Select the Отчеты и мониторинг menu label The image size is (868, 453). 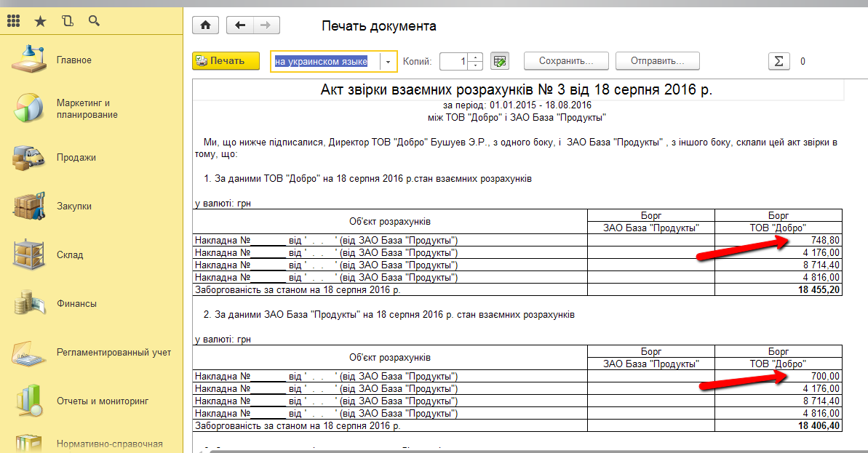click(x=103, y=401)
